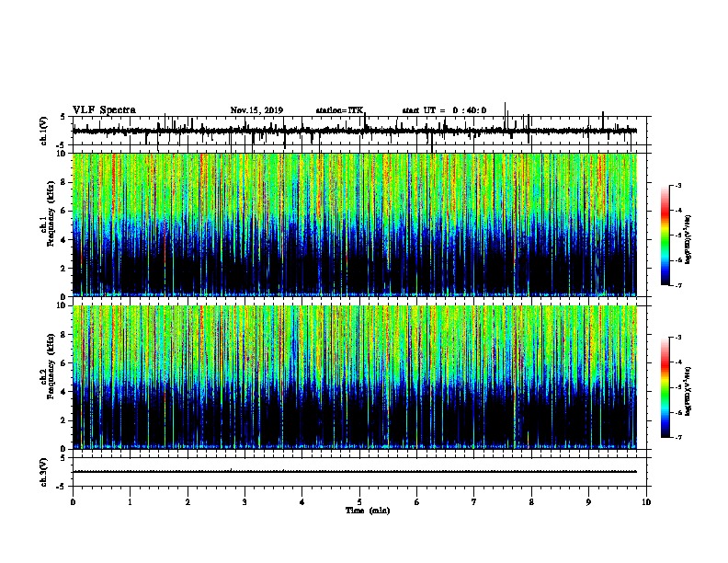Click the time axis tick label "7"
Image resolution: width=728 pixels, height=563 pixels.
click(474, 501)
